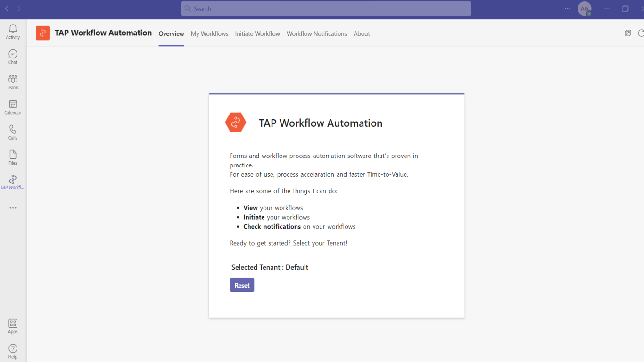Go to Teams in the sidebar
The image size is (644, 362).
point(13,82)
